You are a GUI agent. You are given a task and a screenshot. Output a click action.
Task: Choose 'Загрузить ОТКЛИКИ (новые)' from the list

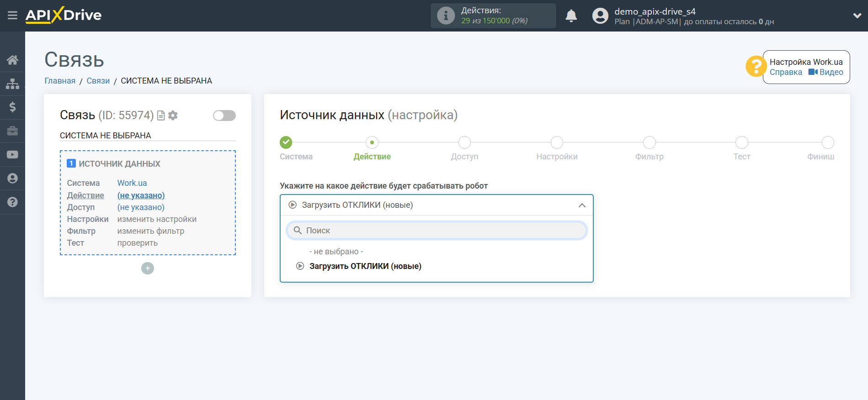coord(365,266)
